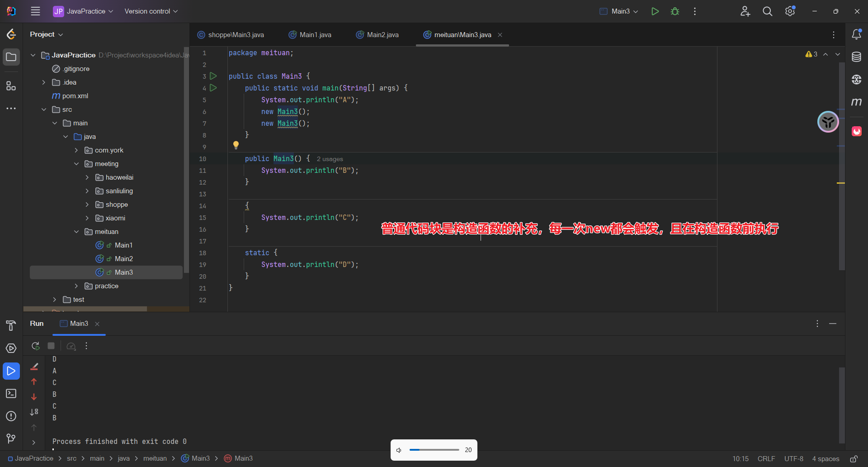Adjust the volume slider popup
The width and height of the screenshot is (868, 467).
tap(434, 450)
